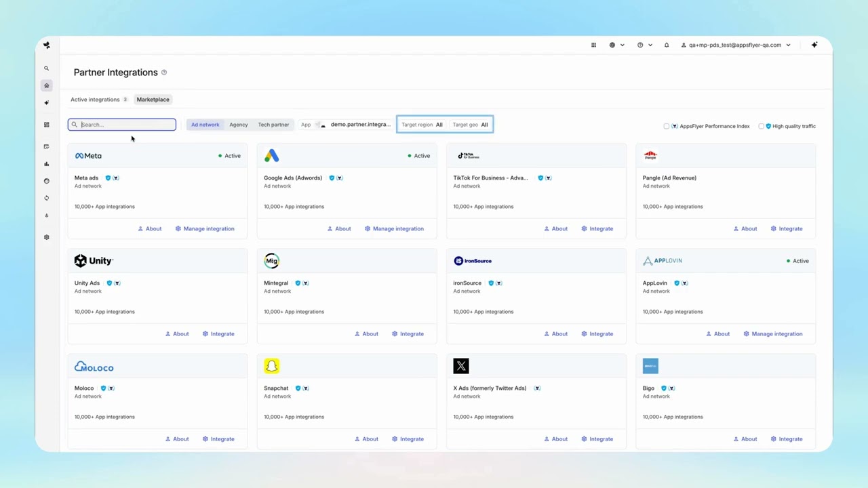The width and height of the screenshot is (868, 488).
Task: Click the TikTok for Business logo
Action: [x=468, y=156]
